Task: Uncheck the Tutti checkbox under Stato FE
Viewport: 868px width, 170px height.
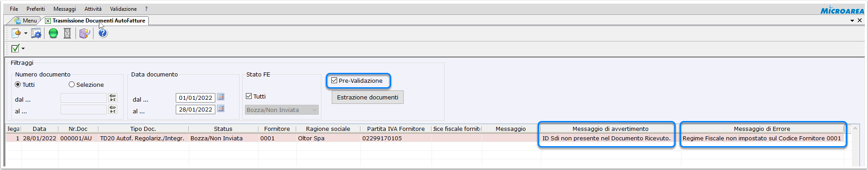Action: pos(249,96)
